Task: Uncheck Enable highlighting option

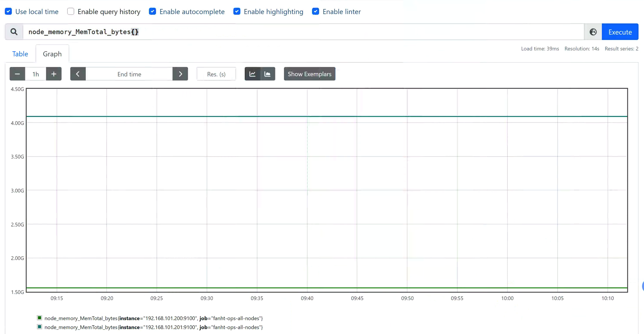Action: pyautogui.click(x=237, y=11)
